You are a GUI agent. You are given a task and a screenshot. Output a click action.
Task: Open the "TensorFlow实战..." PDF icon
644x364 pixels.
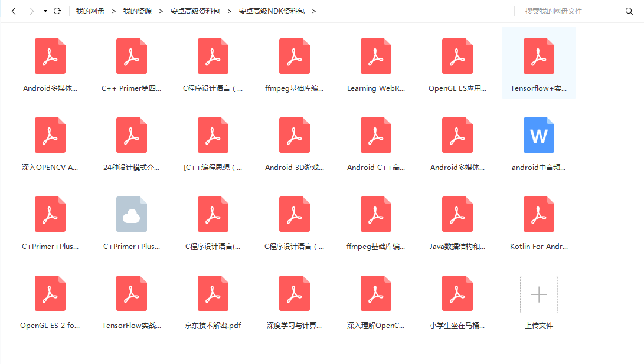click(131, 293)
